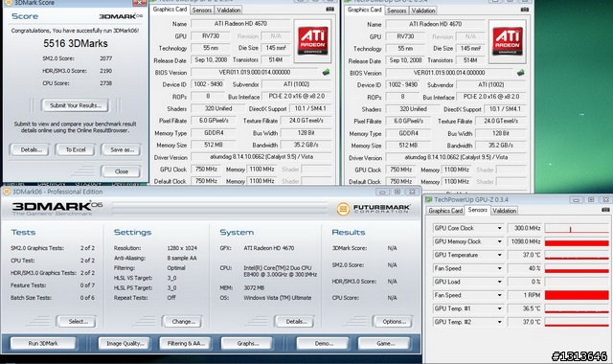Click the 1280 x 1024 resolution value
Image resolution: width=613 pixels, height=364 pixels.
click(182, 248)
